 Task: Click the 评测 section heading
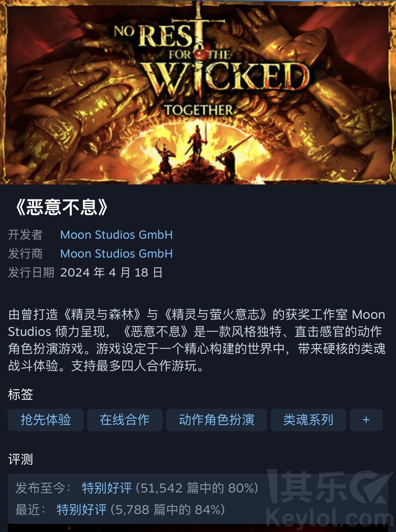pos(20,459)
